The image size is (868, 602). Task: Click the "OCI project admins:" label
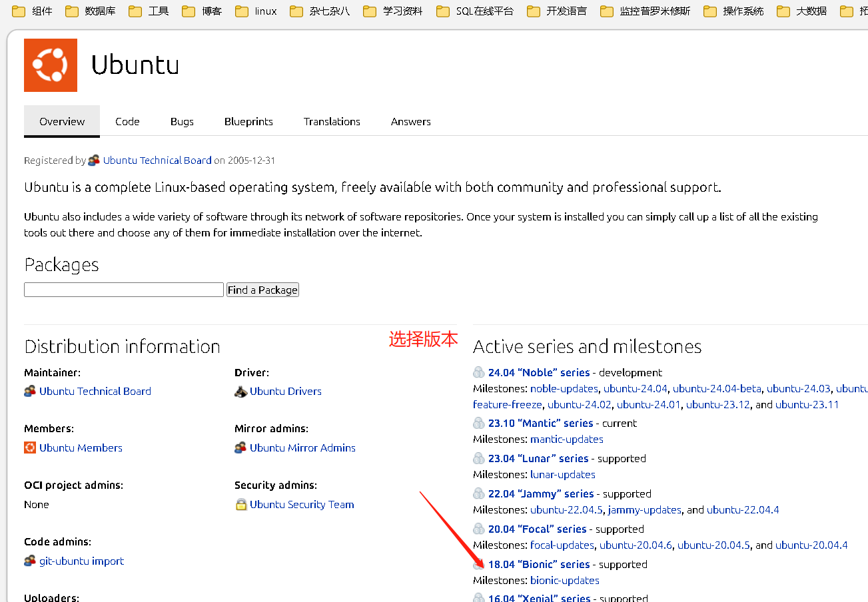pyautogui.click(x=73, y=485)
